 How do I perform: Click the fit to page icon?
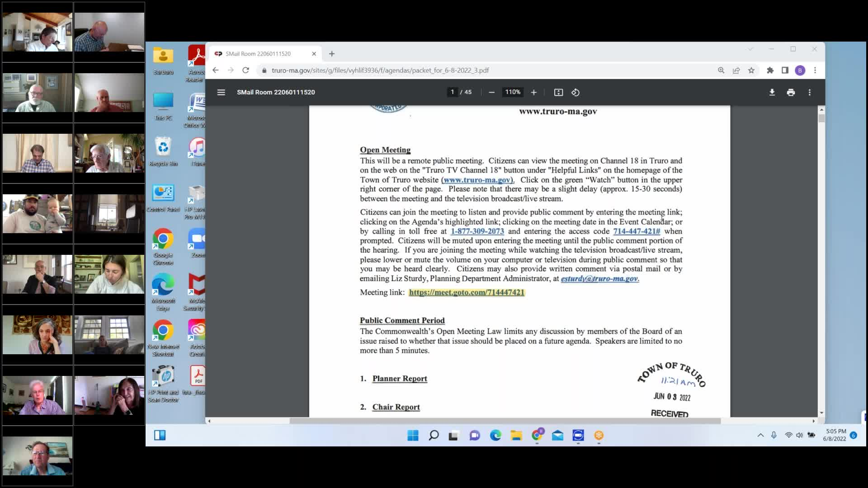(x=558, y=92)
